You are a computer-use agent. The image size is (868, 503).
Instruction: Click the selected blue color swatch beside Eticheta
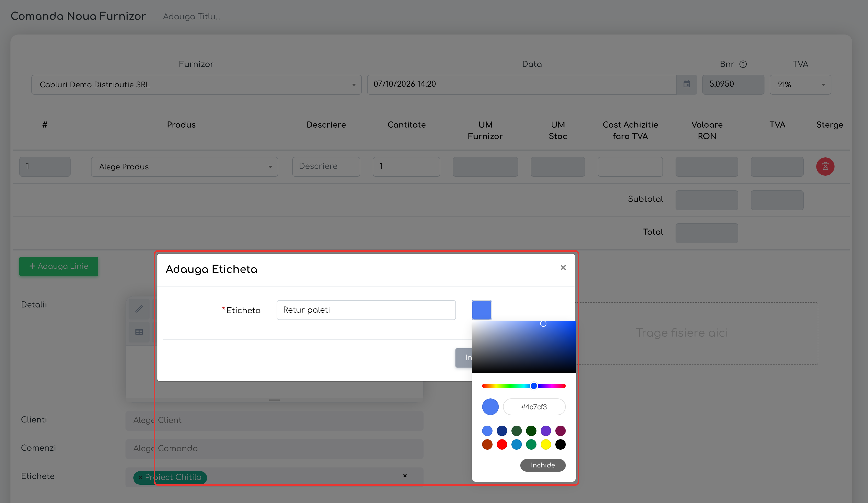pos(482,310)
